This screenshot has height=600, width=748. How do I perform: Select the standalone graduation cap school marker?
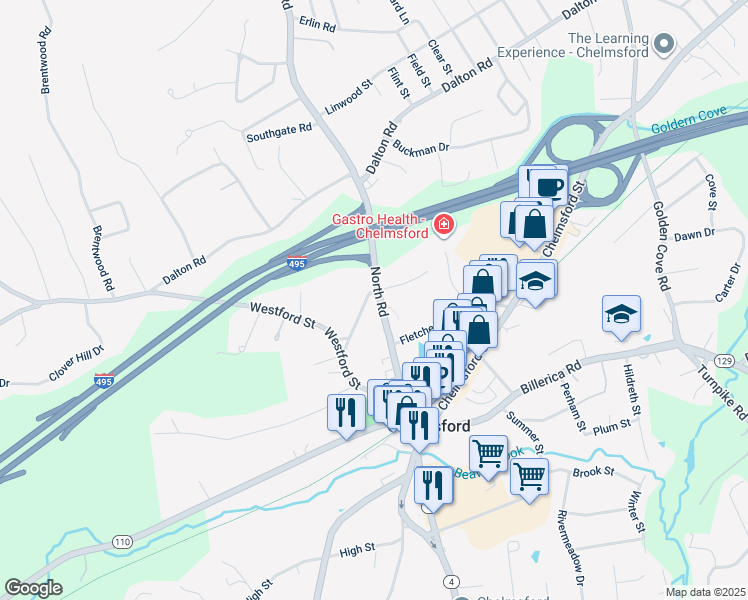click(x=621, y=314)
